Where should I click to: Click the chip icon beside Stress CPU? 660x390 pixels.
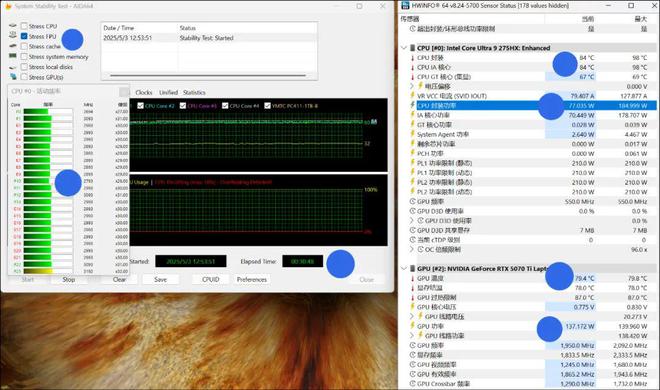tap(13, 26)
